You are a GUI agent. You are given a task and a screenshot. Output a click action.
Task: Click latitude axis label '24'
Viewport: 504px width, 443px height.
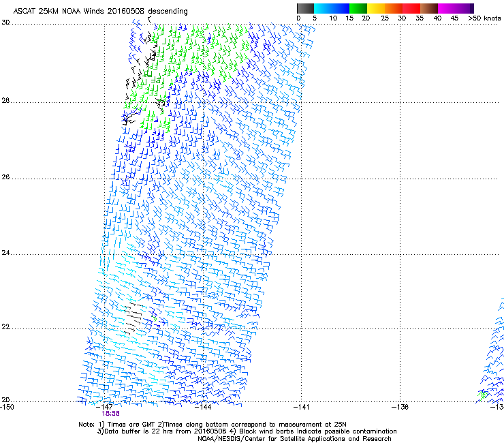5,253
